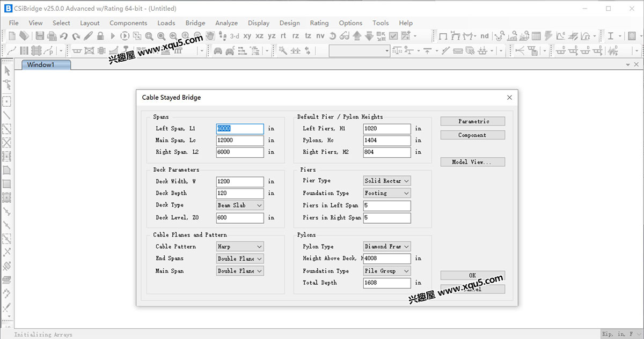This screenshot has height=339, width=644.
Task: Click the Left Piers H1 input field
Action: click(x=387, y=129)
